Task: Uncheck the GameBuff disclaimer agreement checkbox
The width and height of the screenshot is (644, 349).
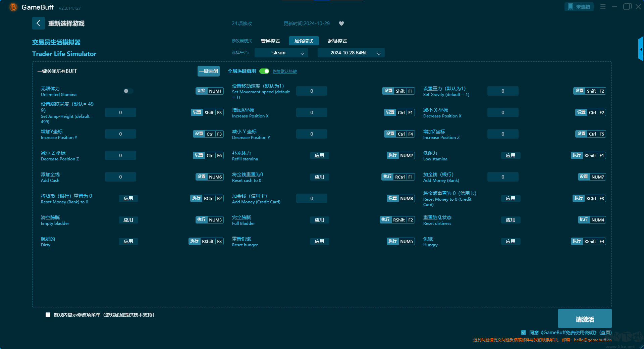Action: 524,333
